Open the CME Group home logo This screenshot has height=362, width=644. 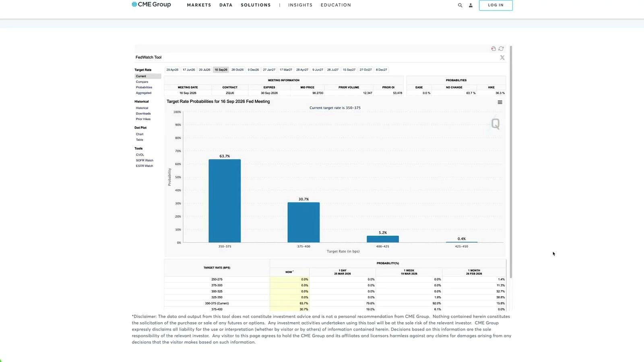click(x=151, y=4)
